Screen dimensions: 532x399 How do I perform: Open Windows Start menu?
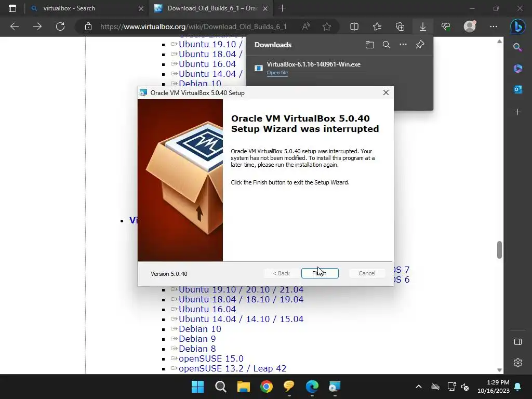tap(197, 387)
